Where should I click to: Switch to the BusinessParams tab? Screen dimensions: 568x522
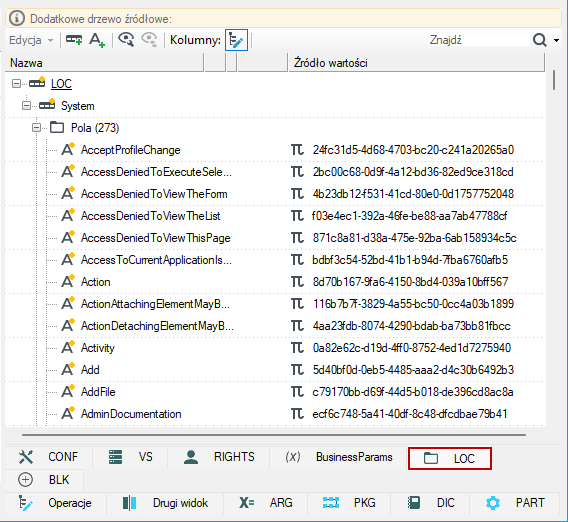[x=339, y=457]
